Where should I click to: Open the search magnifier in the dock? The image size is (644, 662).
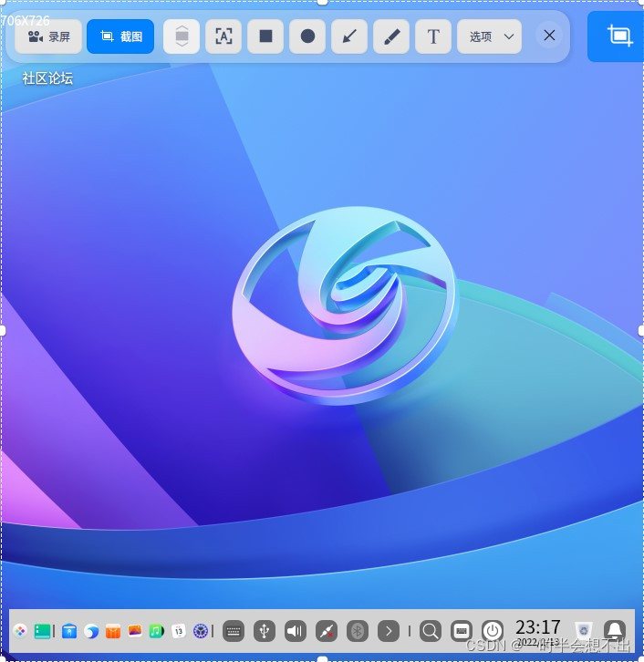[431, 631]
